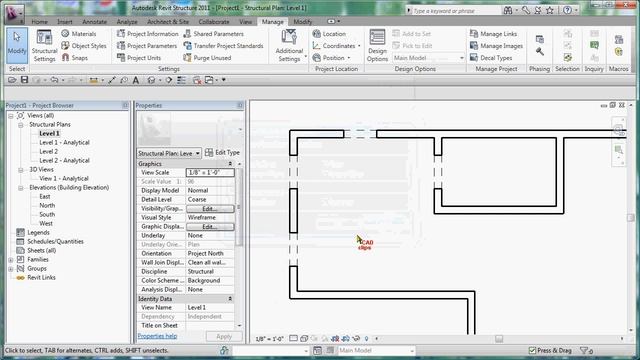Click the favorites star icon
The image size is (640, 360).
550,11
